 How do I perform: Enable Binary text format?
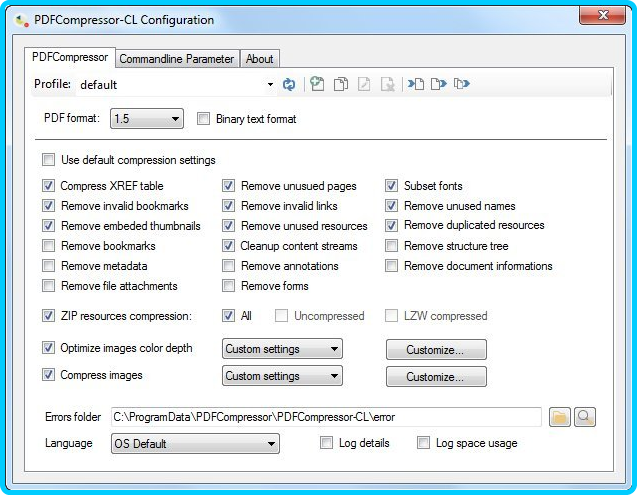203,119
